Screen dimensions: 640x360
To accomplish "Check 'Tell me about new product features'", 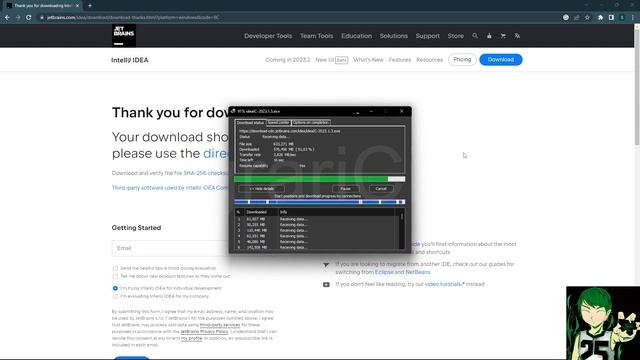I will coord(115,276).
